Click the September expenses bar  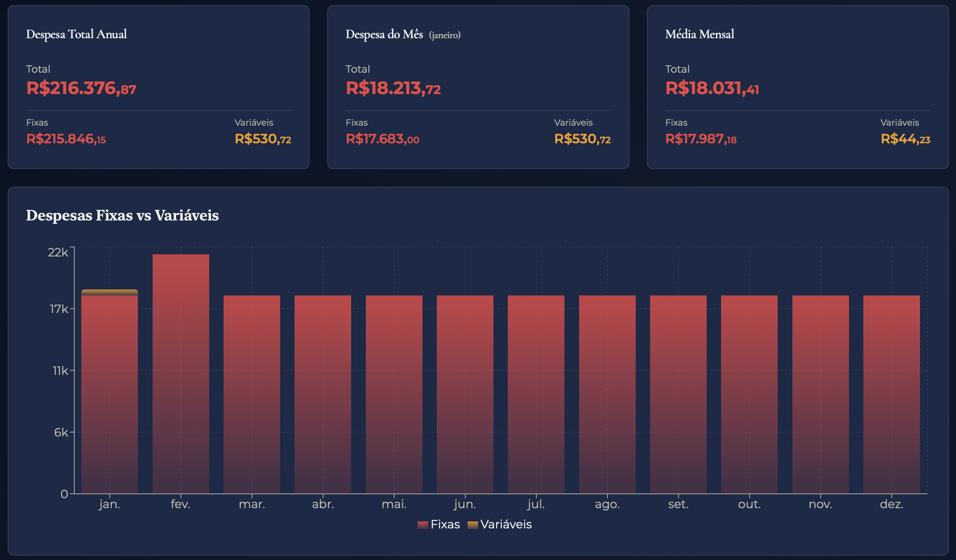pyautogui.click(x=678, y=394)
